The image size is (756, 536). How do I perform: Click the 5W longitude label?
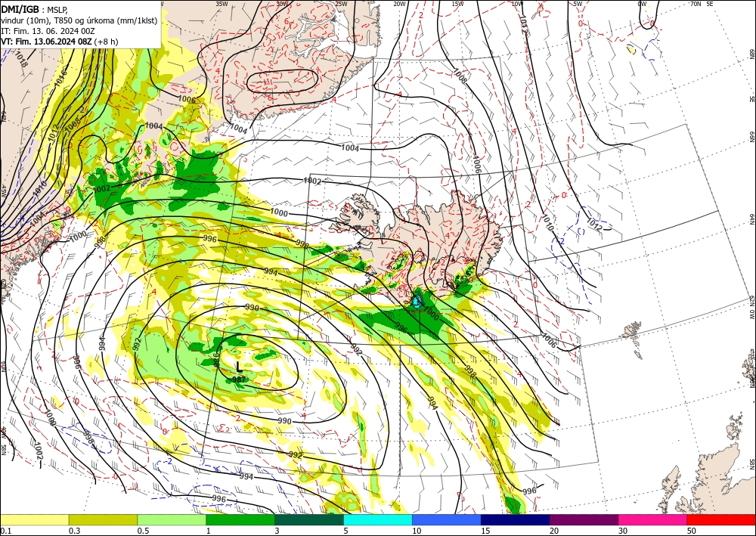(578, 4)
